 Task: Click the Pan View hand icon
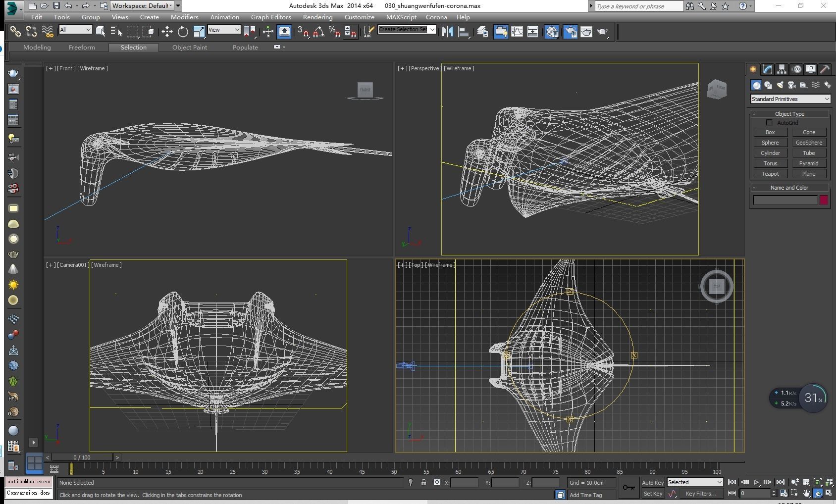pos(806,493)
